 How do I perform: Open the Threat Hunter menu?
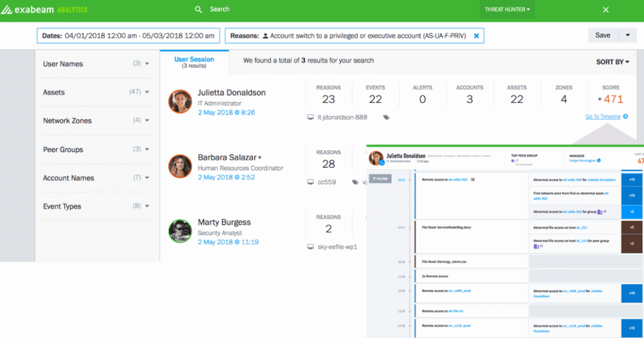[x=508, y=9]
